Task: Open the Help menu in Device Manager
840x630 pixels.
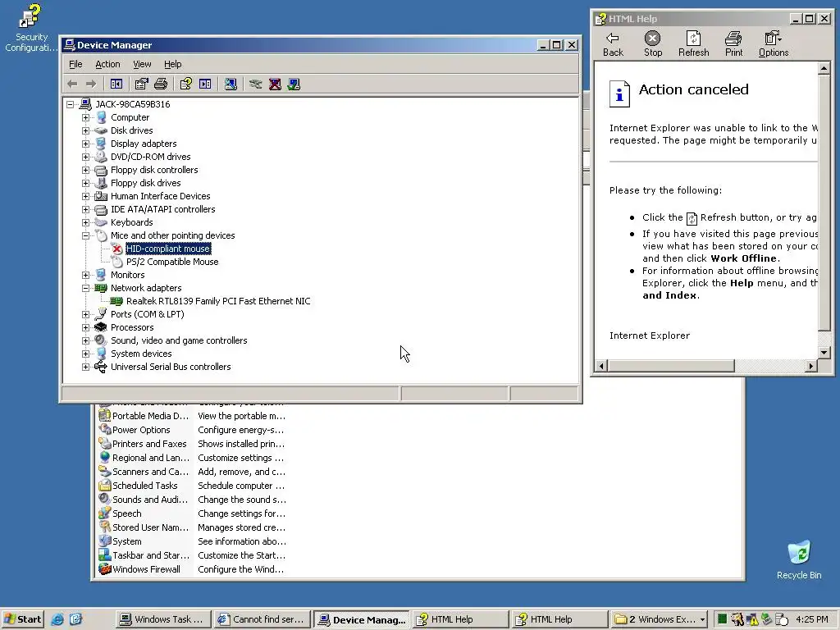Action: [172, 64]
